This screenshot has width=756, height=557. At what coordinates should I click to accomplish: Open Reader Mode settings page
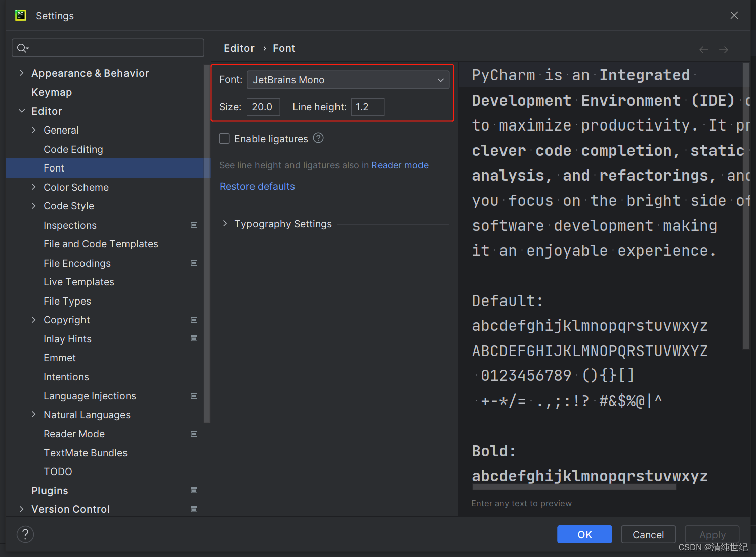click(x=74, y=434)
